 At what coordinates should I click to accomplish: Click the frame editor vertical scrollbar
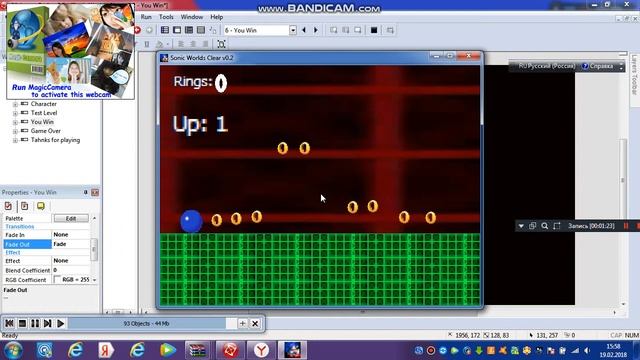623,180
